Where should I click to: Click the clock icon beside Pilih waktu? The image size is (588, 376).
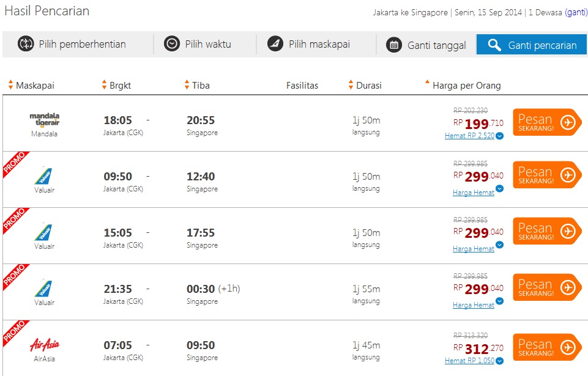click(x=172, y=44)
